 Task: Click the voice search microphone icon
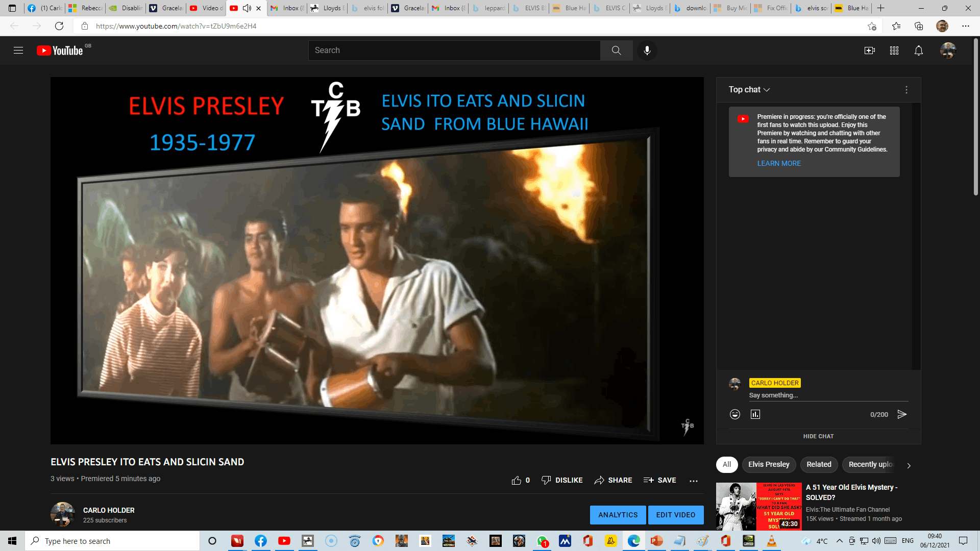pos(647,51)
